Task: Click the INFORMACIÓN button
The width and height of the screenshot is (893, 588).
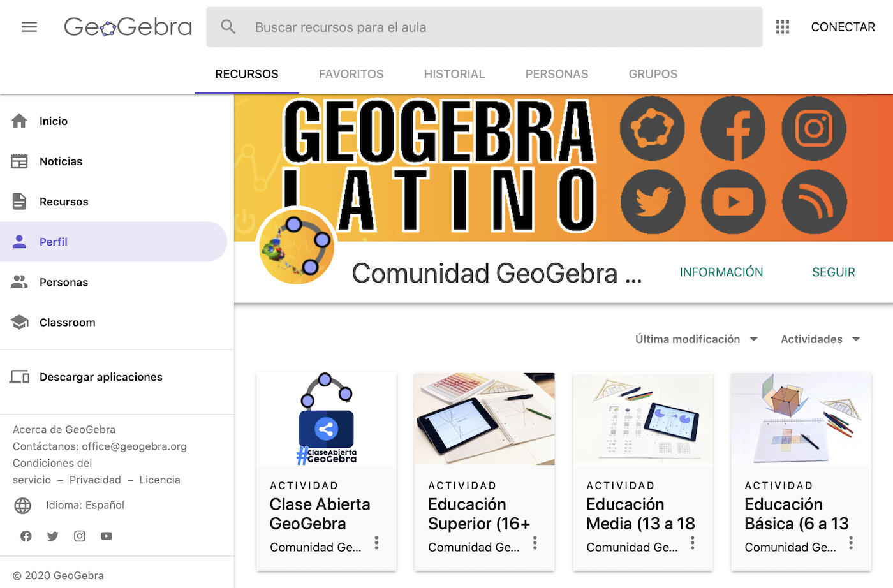Action: [721, 272]
